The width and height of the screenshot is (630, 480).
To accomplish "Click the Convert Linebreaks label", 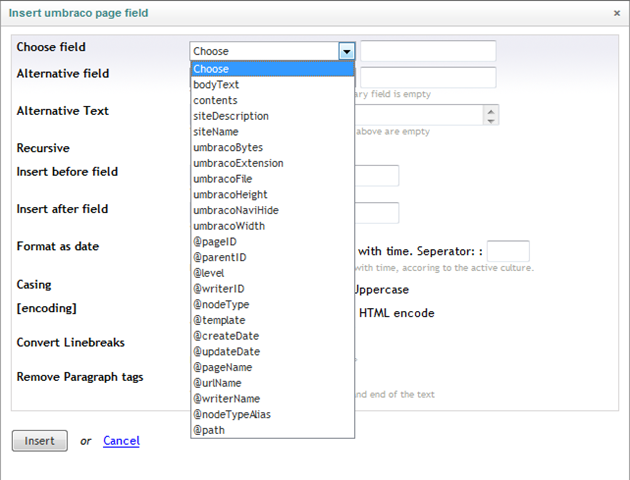I will (x=71, y=342).
